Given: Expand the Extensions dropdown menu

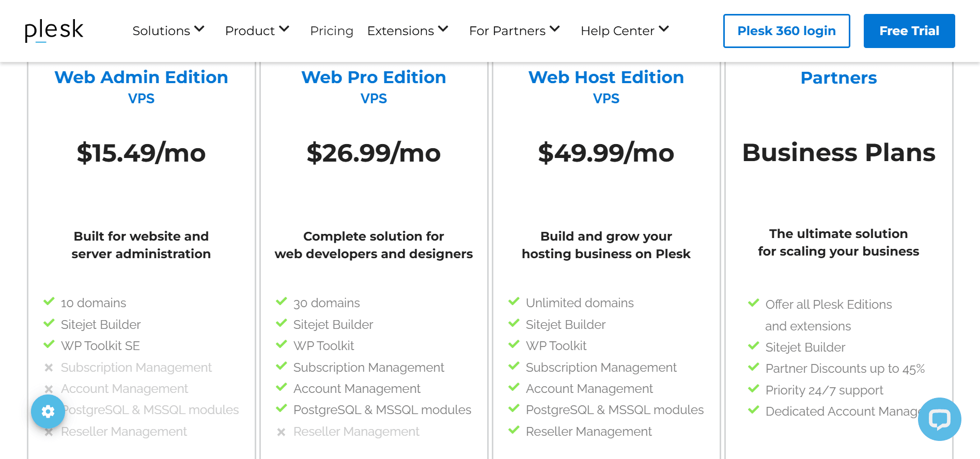Looking at the screenshot, I should (407, 30).
